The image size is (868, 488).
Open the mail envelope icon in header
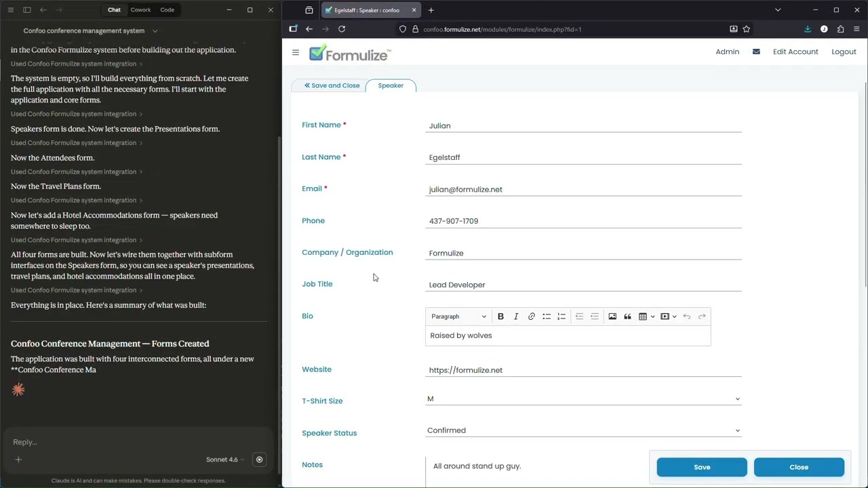pyautogui.click(x=756, y=52)
